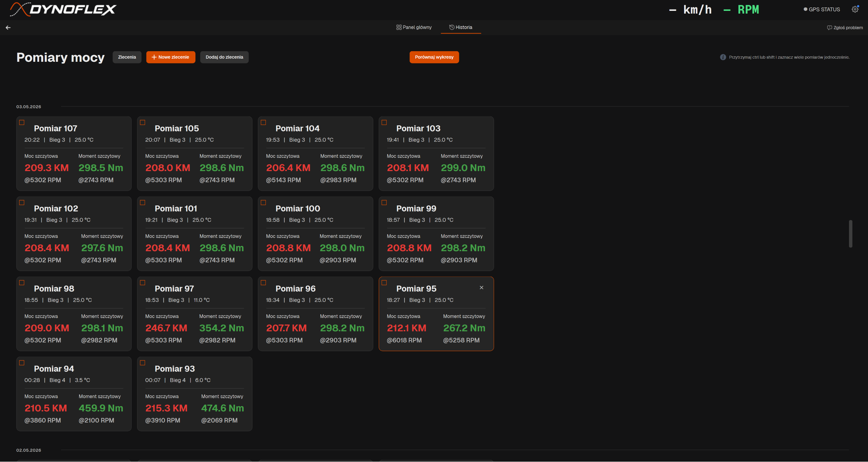Tick the Pomiar 107 checkbox
868x462 pixels.
pyautogui.click(x=22, y=123)
